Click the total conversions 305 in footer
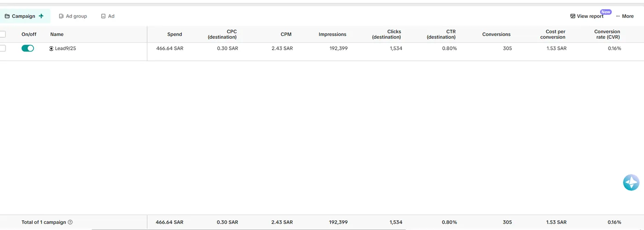The image size is (644, 230). pos(507,222)
